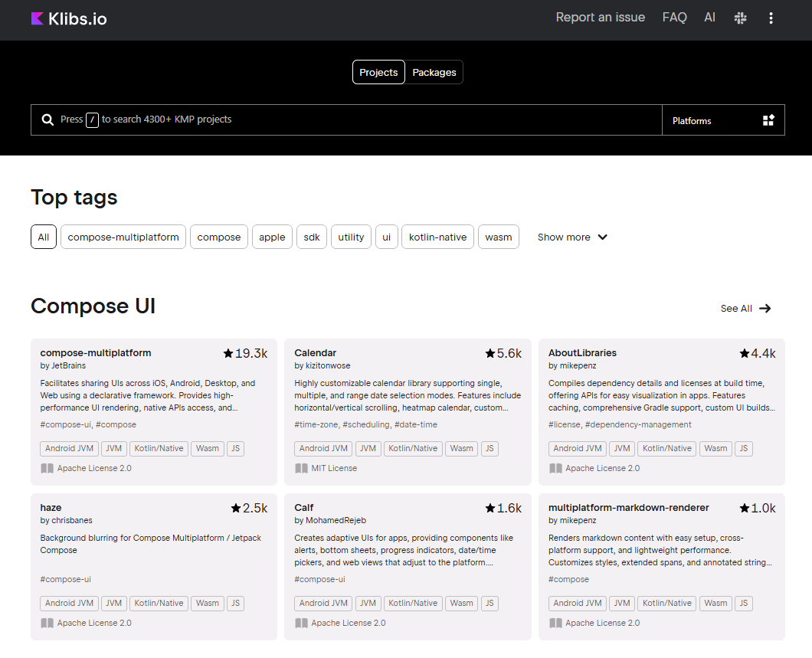Click the slash shortcut key hint
This screenshot has height=658, width=812.
click(92, 120)
